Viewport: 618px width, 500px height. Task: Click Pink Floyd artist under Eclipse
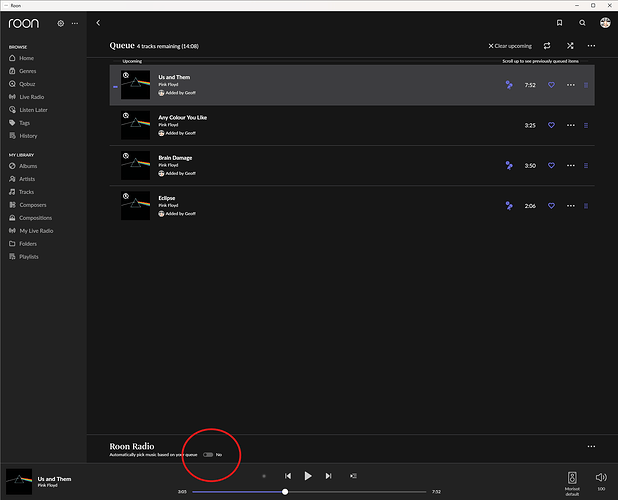168,205
